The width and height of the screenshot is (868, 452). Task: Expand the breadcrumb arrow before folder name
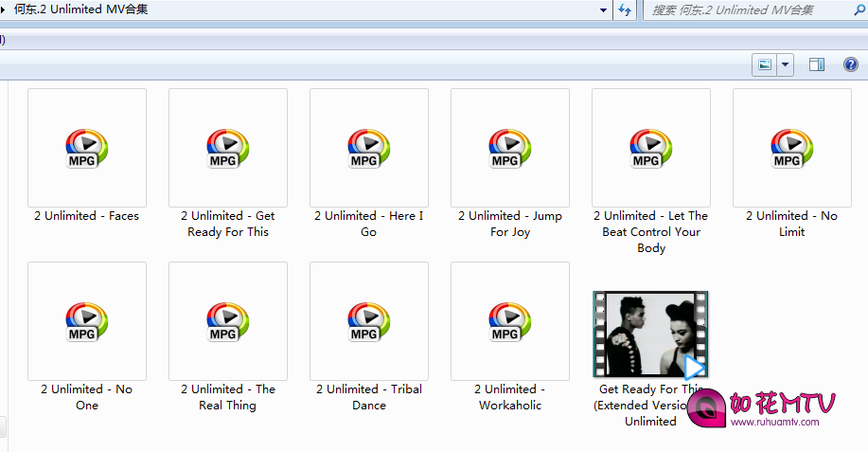(4, 9)
